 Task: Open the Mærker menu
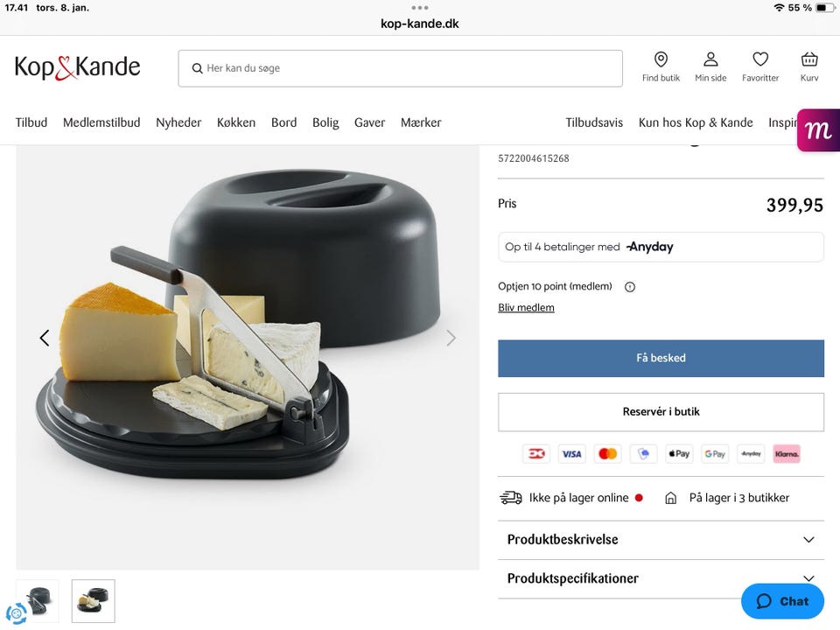[421, 122]
